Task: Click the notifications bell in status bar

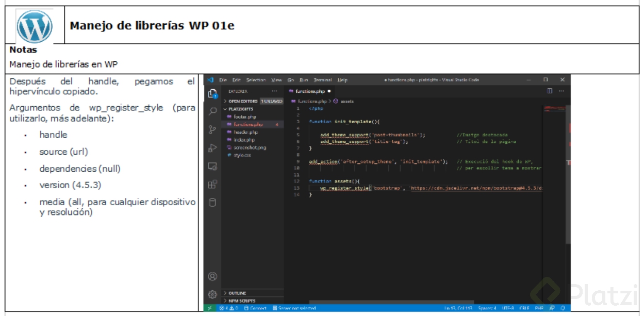Action: pyautogui.click(x=563, y=308)
